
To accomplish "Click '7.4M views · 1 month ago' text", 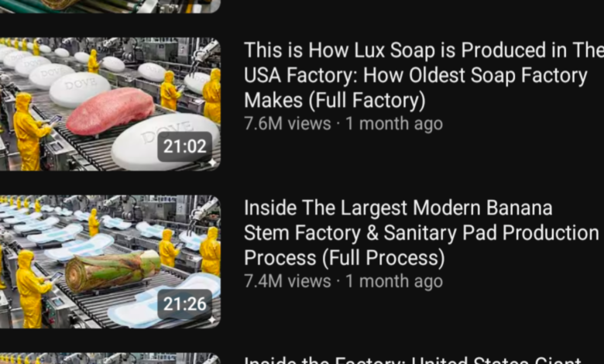I will pyautogui.click(x=344, y=281).
